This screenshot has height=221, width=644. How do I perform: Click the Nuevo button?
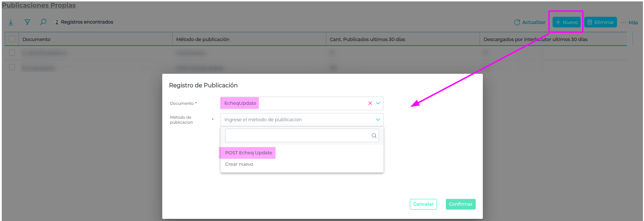(566, 22)
